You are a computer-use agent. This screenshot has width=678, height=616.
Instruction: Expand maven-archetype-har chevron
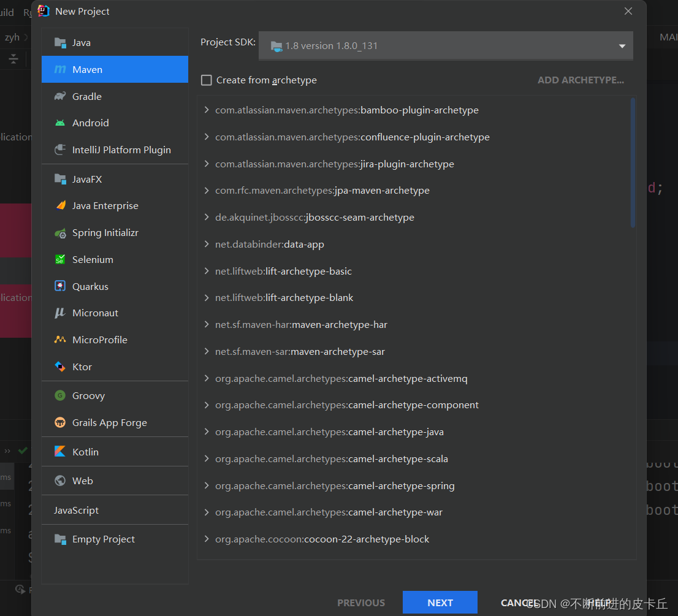(x=207, y=324)
